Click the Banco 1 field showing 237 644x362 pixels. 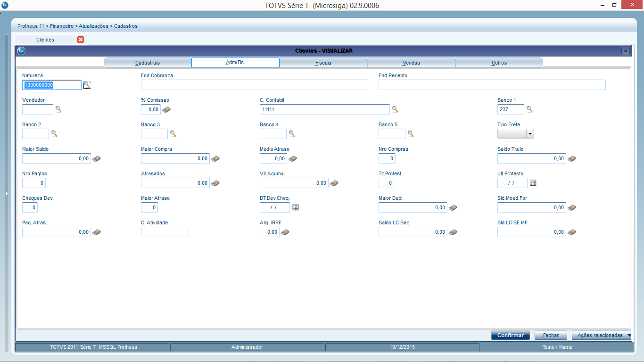pos(511,109)
